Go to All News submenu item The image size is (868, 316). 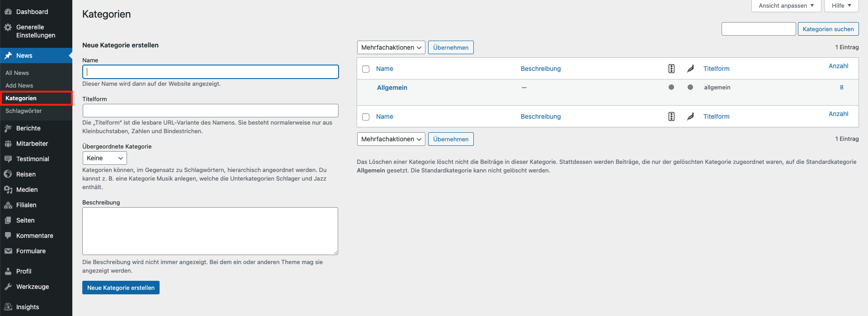(17, 73)
